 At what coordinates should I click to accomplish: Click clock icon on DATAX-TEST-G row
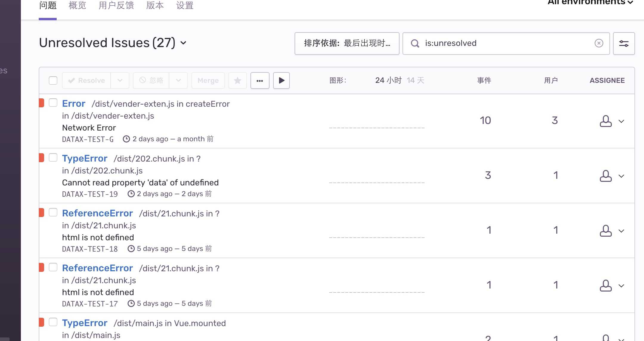point(126,139)
